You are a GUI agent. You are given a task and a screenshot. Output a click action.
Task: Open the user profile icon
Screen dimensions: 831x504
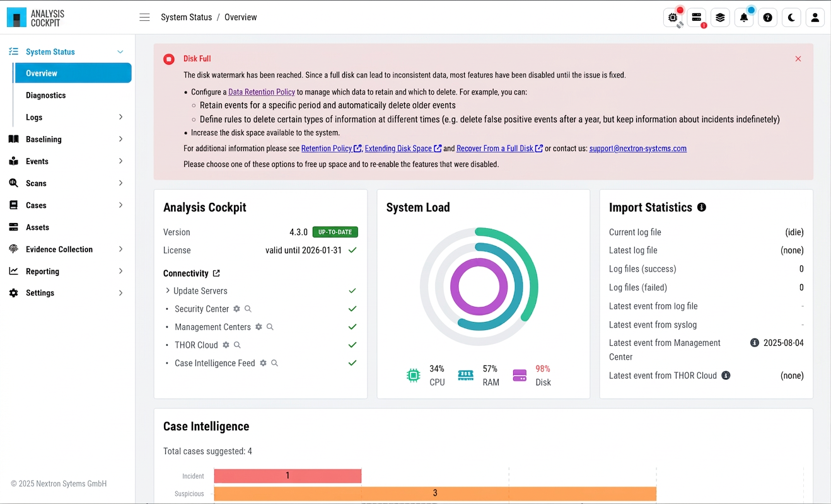pyautogui.click(x=815, y=18)
